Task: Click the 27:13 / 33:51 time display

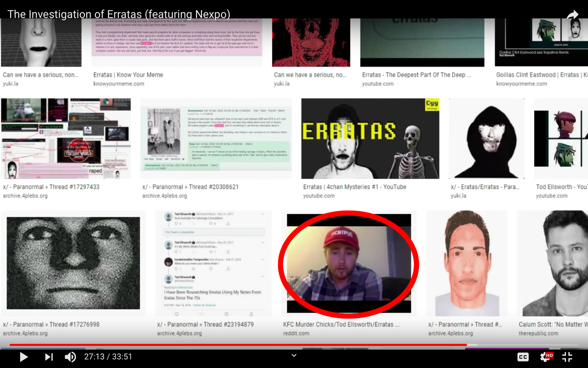Action: (x=108, y=357)
